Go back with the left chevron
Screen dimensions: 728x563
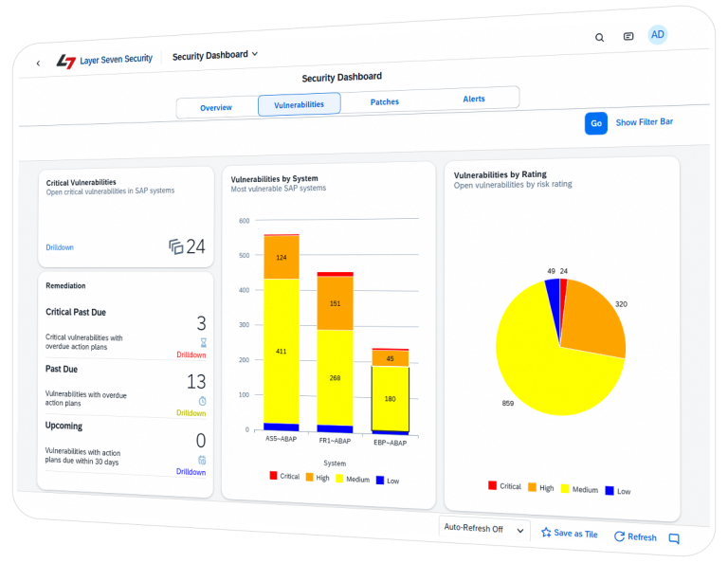click(38, 64)
